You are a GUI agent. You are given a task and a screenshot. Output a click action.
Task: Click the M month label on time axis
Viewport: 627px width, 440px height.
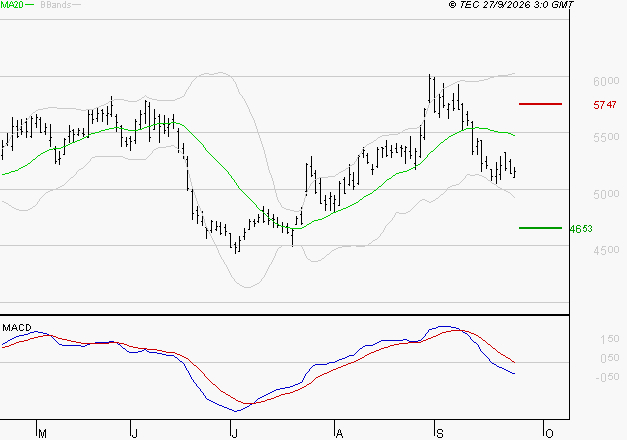(42, 434)
